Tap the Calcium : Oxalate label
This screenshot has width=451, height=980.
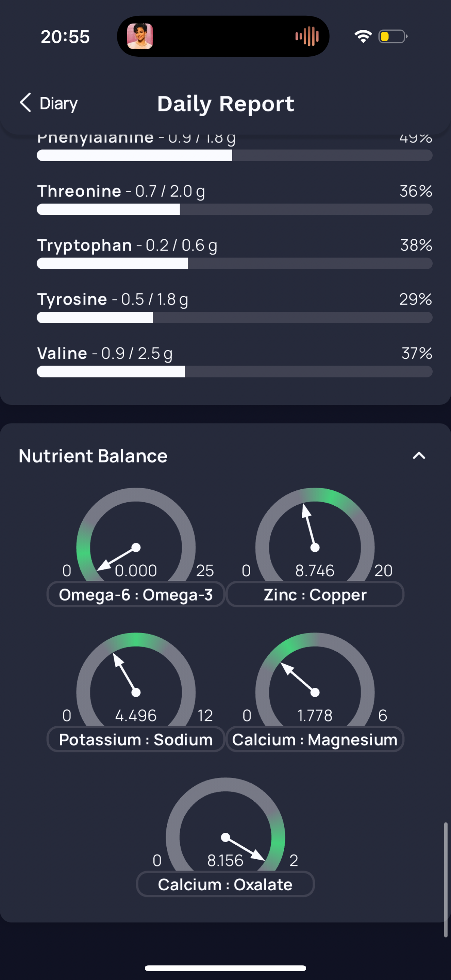pyautogui.click(x=225, y=885)
